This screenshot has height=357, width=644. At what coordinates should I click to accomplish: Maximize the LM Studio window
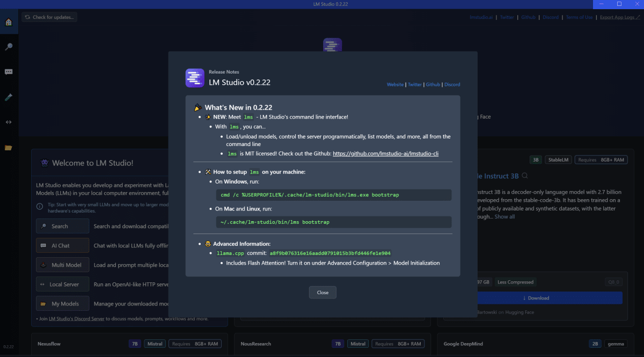tap(619, 4)
